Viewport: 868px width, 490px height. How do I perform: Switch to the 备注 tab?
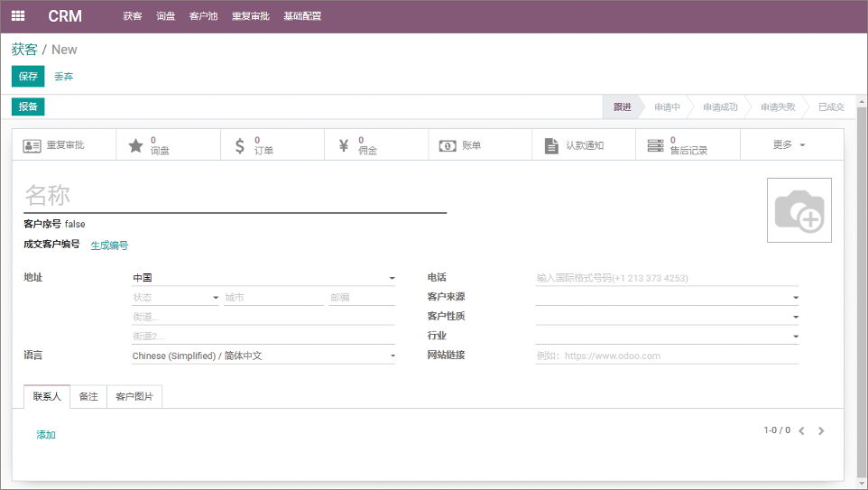(88, 397)
